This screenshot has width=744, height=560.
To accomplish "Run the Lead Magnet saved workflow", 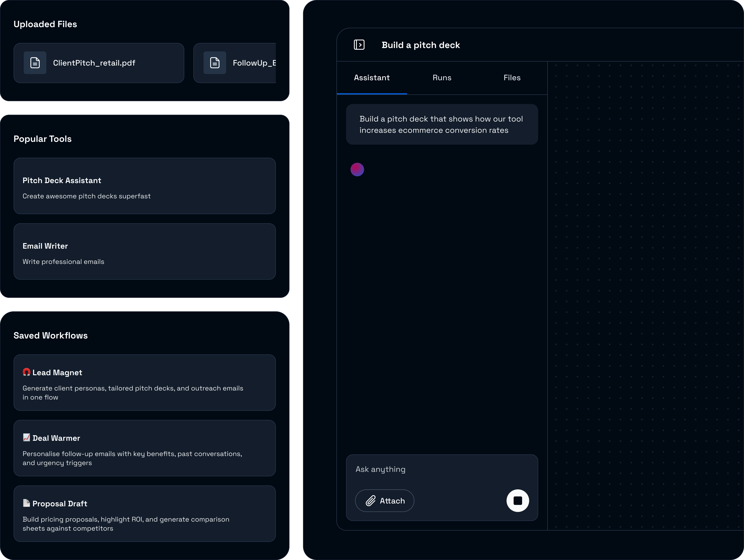I will (x=145, y=383).
